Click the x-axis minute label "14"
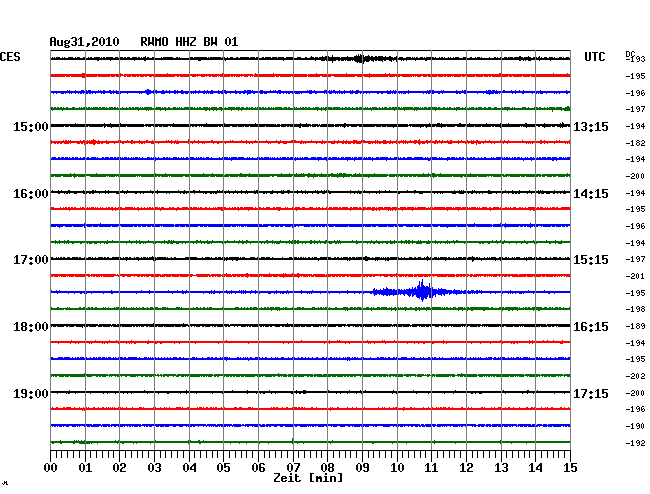Viewport: 650px width, 494px height. coord(535,468)
